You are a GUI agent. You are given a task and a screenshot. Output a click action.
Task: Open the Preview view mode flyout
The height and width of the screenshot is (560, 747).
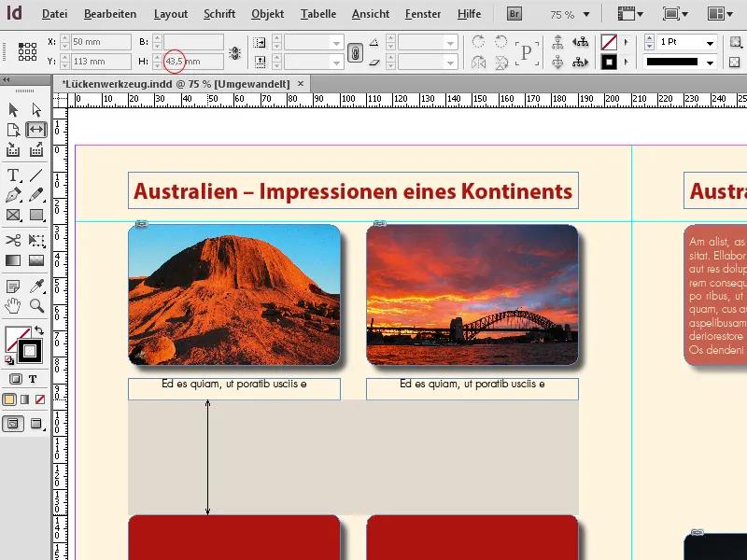click(36, 424)
